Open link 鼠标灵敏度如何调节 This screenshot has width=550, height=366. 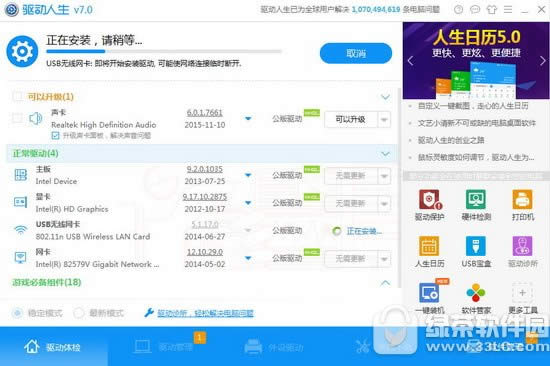tap(476, 157)
